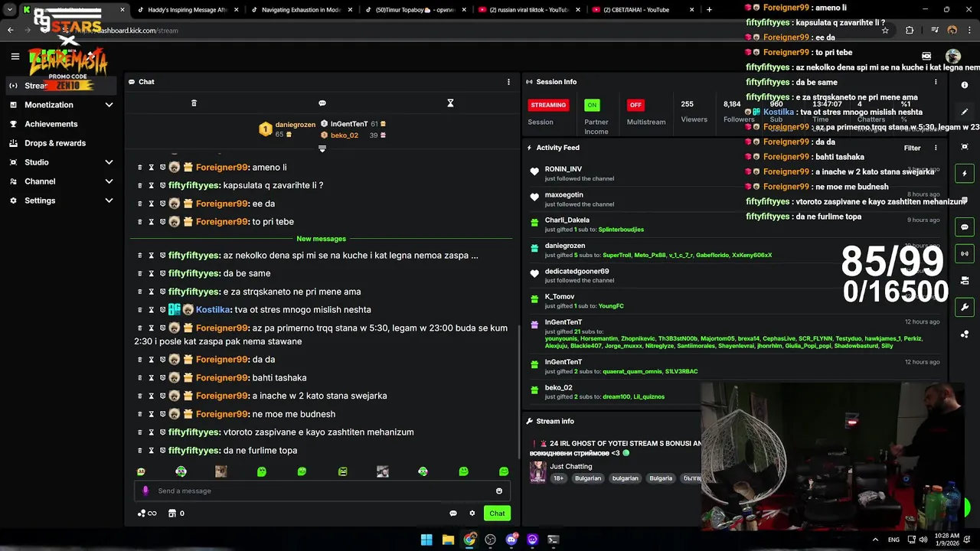Delete Foreigner99's 'ameno li' message
The height and width of the screenshot is (551, 980).
139,167
